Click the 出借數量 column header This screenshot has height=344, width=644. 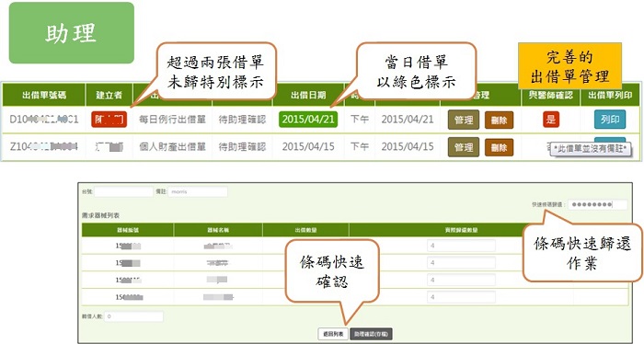pyautogui.click(x=305, y=230)
